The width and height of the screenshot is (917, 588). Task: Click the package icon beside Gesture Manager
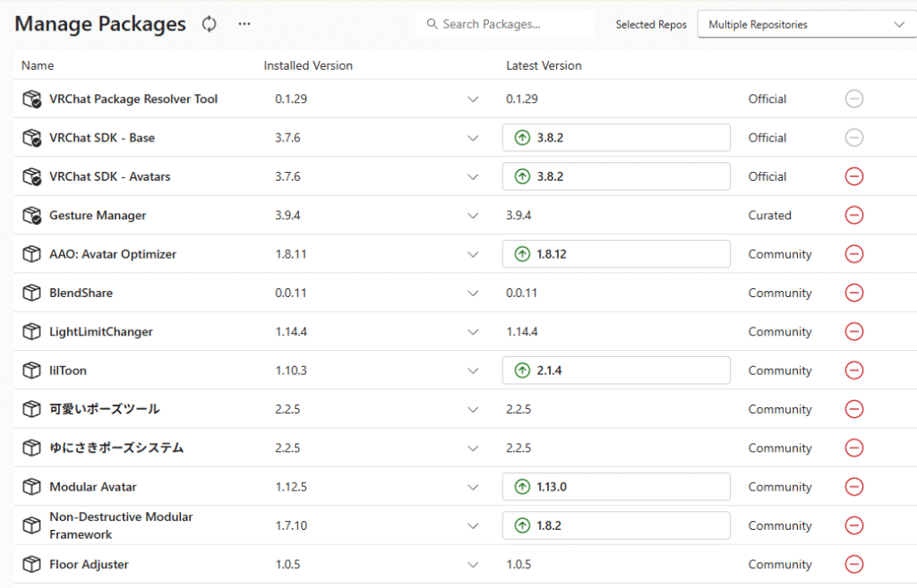[31, 215]
